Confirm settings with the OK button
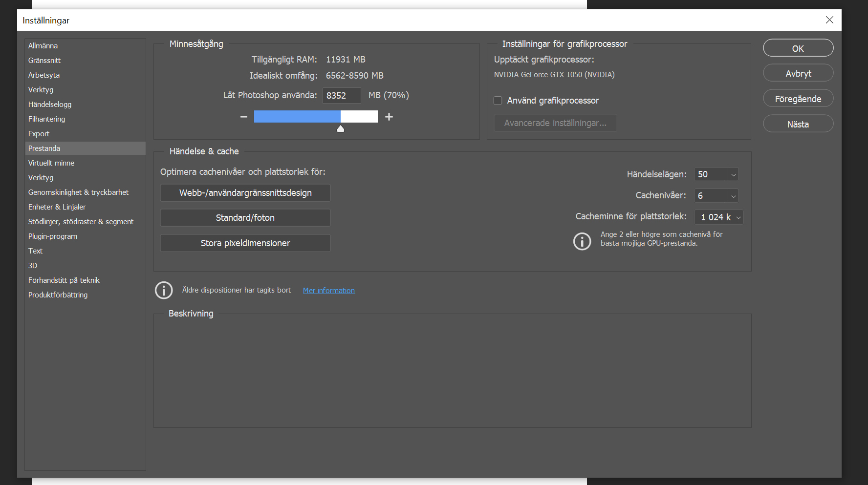Image resolution: width=868 pixels, height=485 pixels. coord(798,48)
